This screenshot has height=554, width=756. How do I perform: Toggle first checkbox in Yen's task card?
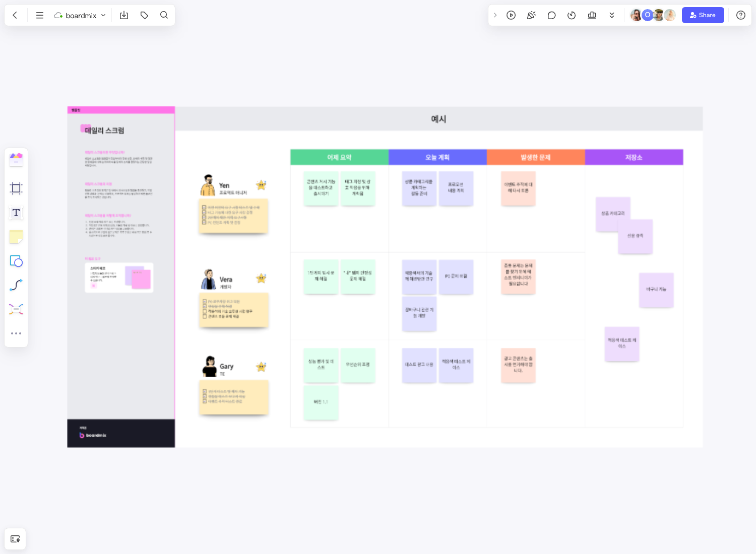pos(204,207)
